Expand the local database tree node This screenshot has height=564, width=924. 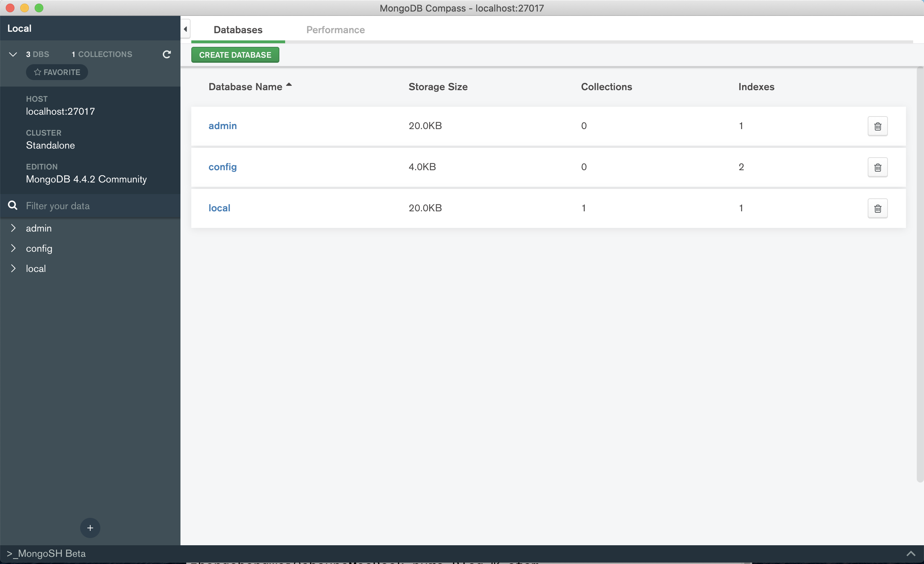click(x=13, y=269)
